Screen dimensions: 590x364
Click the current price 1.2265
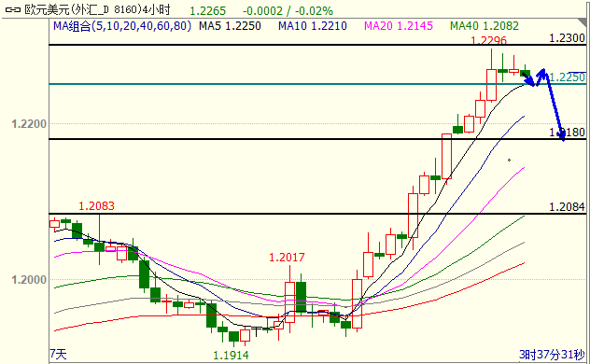pyautogui.click(x=207, y=10)
